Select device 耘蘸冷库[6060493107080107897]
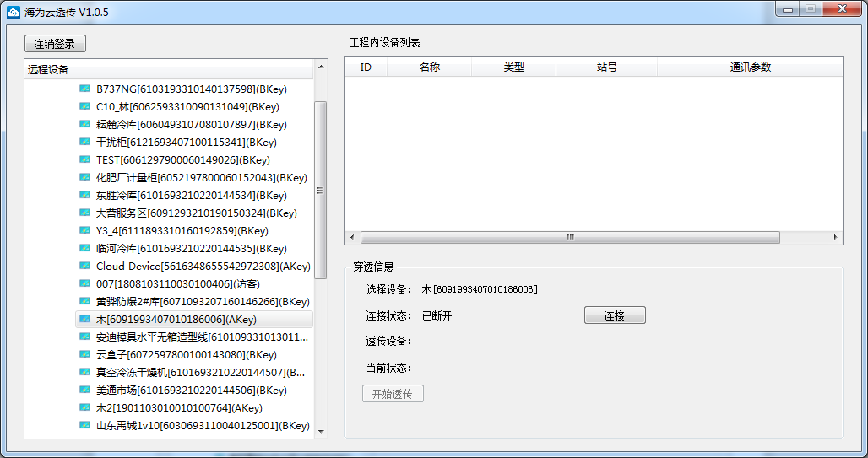Image resolution: width=868 pixels, height=458 pixels. coord(192,125)
